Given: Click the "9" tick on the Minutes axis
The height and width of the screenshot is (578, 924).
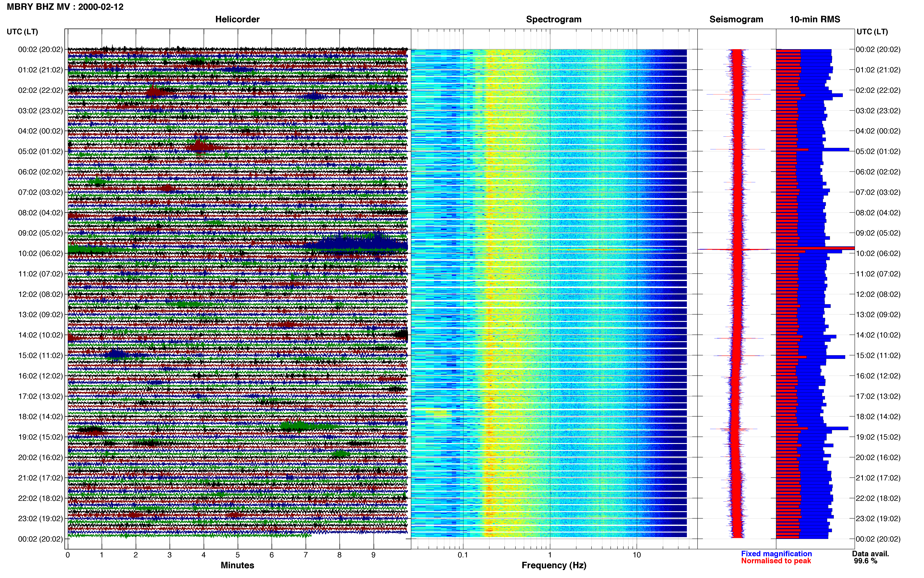Looking at the screenshot, I should tap(373, 555).
